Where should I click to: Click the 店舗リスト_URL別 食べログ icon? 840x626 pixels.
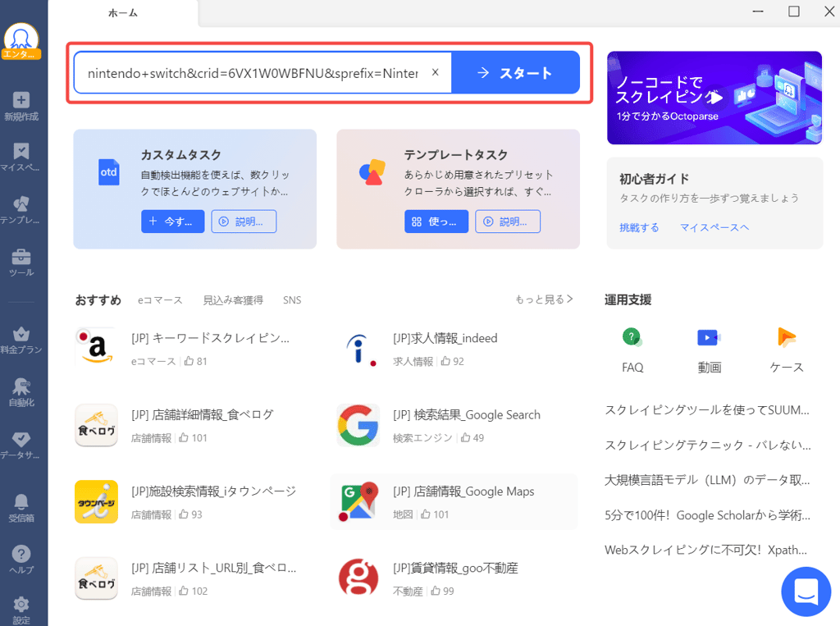click(x=97, y=578)
